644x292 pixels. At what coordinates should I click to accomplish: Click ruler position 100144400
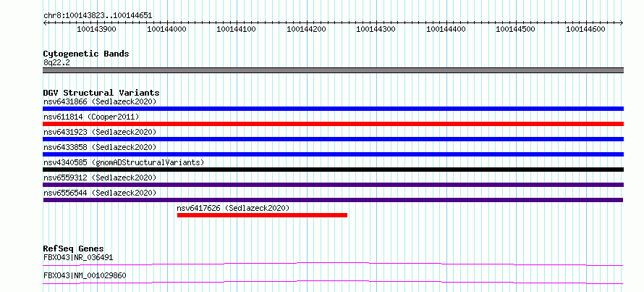446,29
